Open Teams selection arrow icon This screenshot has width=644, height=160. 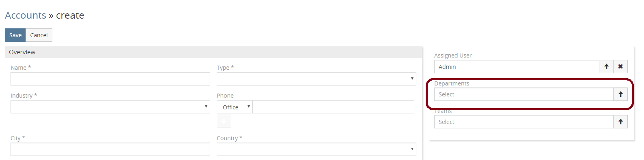(x=620, y=122)
